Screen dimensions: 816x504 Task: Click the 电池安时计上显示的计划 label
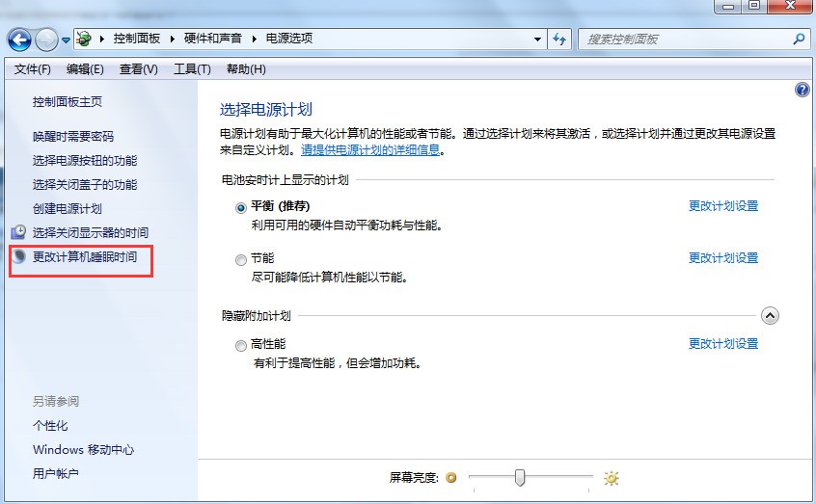(286, 180)
